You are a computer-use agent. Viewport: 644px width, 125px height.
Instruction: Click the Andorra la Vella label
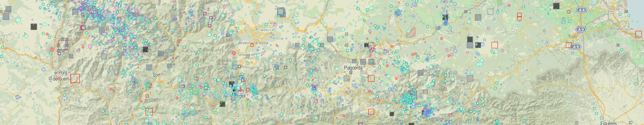coord(253,43)
